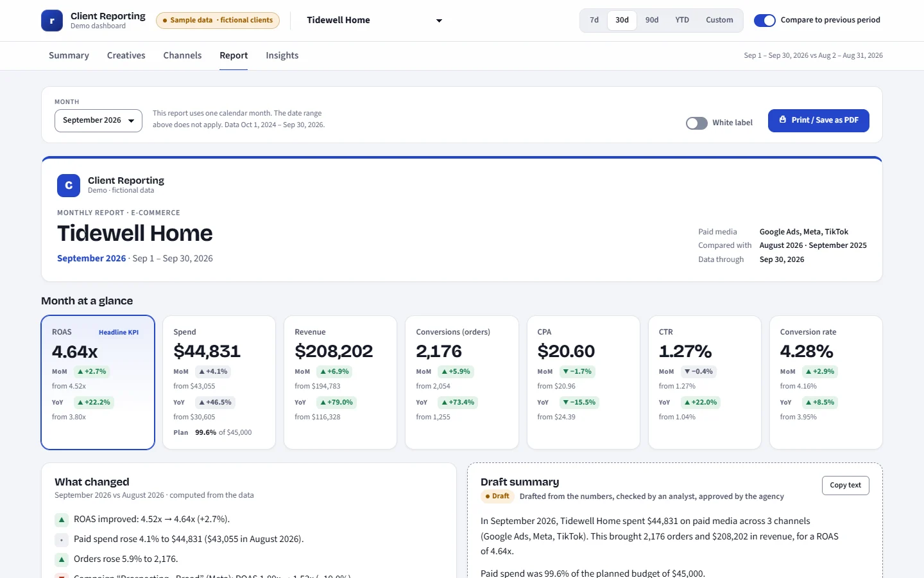Switch to the Creatives tab

click(126, 56)
